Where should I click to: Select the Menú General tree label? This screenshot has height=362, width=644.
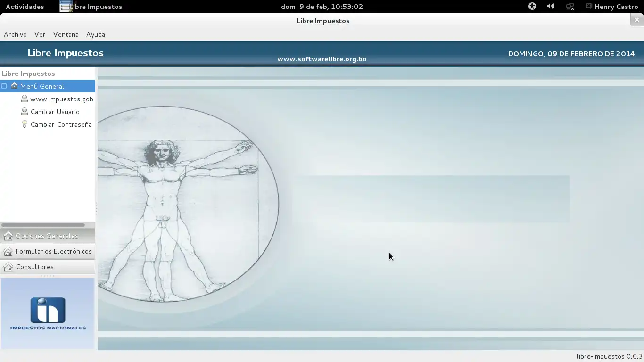42,86
